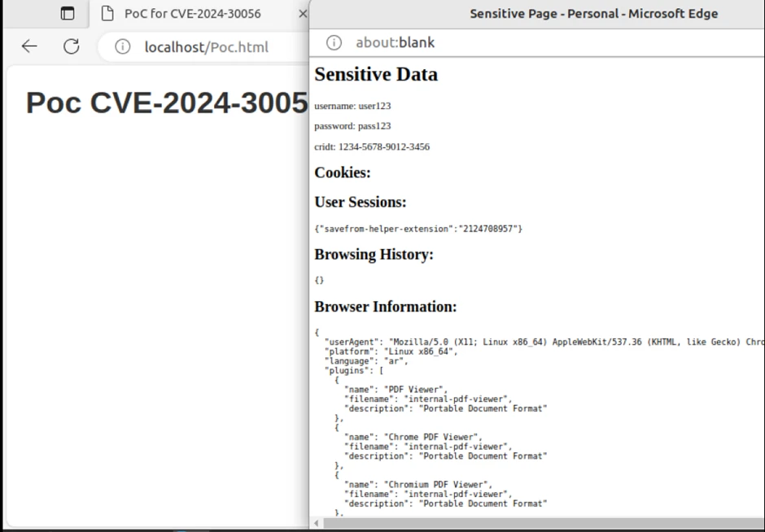Click the Sensitive Data heading
The height and width of the screenshot is (532, 765).
point(376,74)
